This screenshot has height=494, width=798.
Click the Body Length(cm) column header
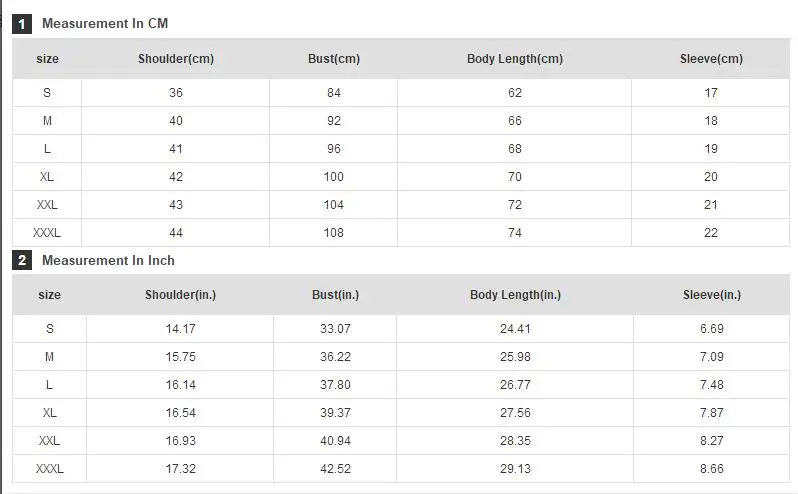tap(515, 59)
